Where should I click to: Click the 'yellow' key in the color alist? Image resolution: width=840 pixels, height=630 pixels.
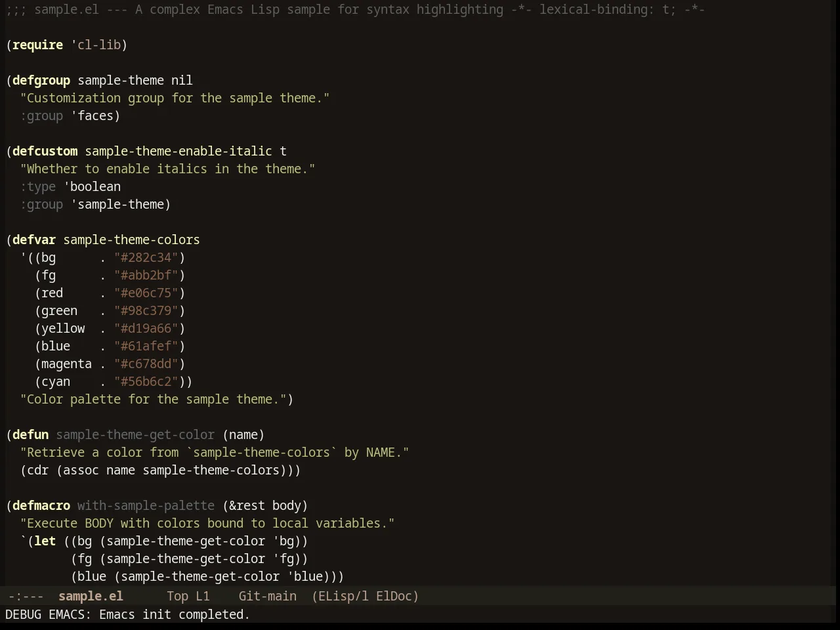tap(63, 329)
